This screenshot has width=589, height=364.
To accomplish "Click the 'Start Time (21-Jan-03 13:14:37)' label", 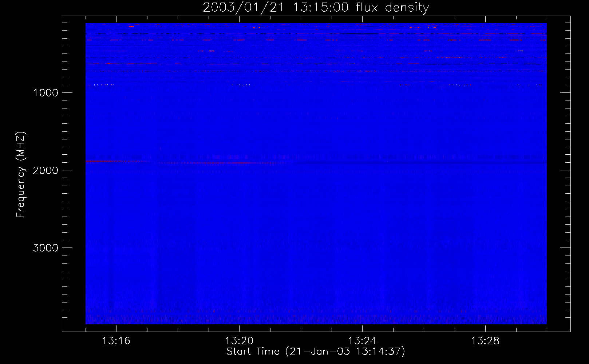I will (316, 352).
